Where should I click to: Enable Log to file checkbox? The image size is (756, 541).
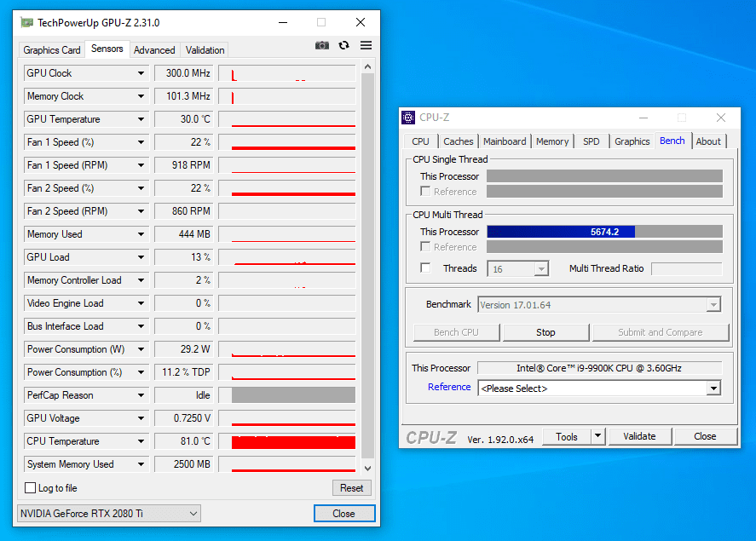click(30, 488)
